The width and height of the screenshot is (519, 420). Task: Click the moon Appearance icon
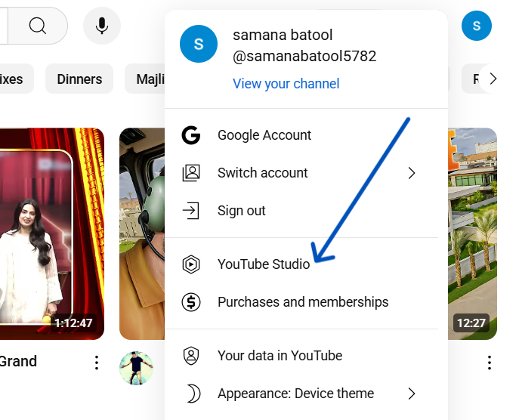tap(193, 394)
